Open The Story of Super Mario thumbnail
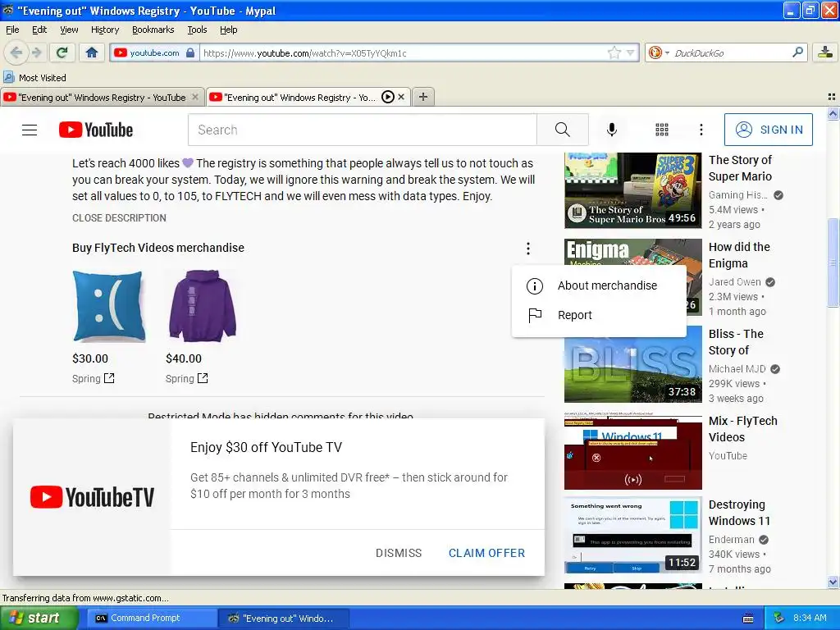Image resolution: width=840 pixels, height=630 pixels. pyautogui.click(x=632, y=190)
